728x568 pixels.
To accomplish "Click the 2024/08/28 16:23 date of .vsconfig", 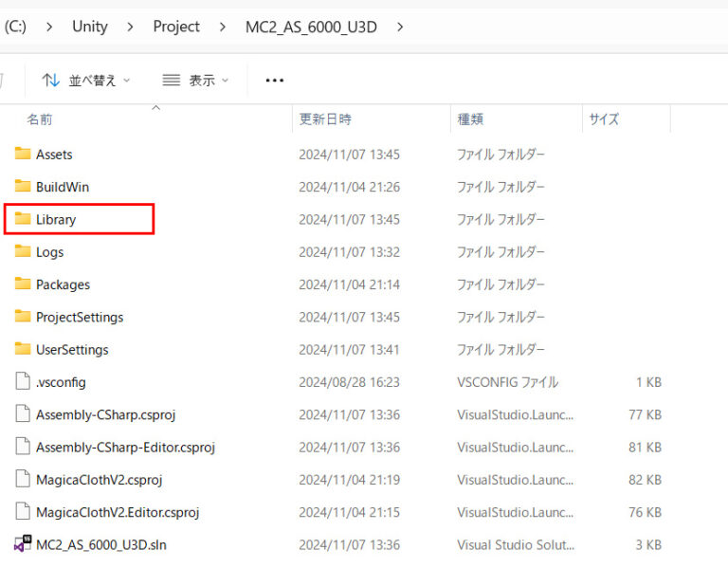I will point(349,382).
